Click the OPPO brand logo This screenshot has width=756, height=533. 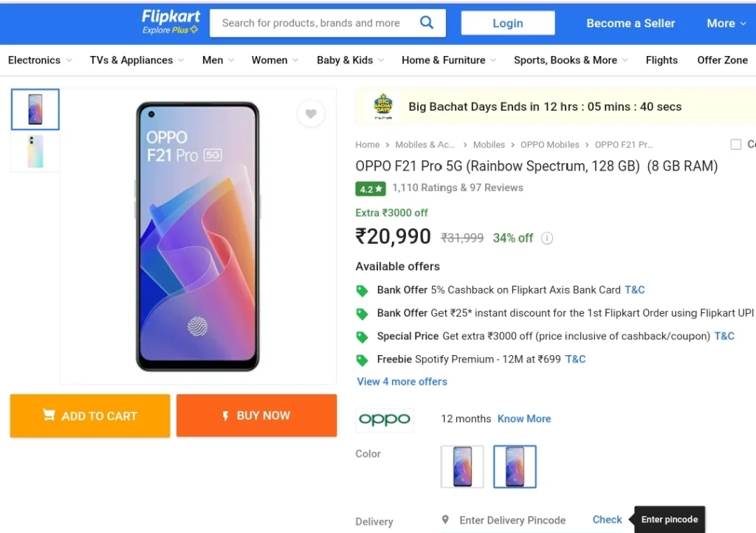385,419
